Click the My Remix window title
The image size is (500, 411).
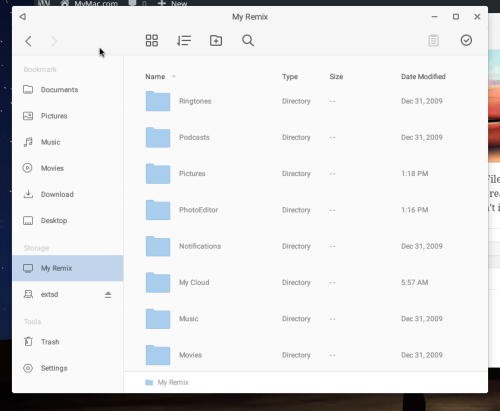pos(250,17)
